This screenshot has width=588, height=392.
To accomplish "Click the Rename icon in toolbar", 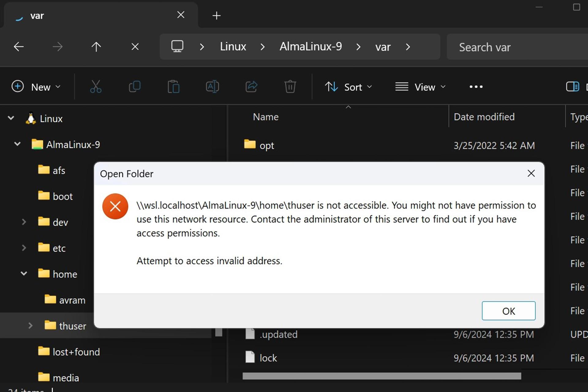I will [x=212, y=87].
